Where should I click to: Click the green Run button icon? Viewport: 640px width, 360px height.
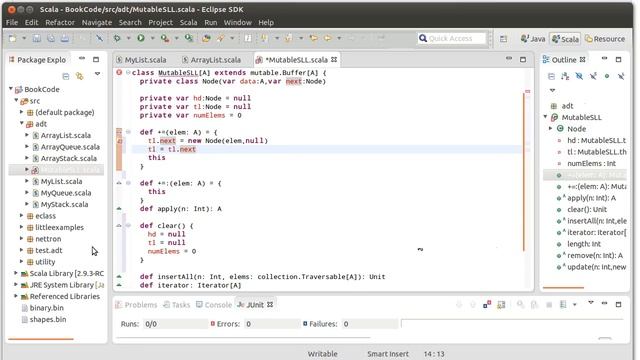point(141,38)
